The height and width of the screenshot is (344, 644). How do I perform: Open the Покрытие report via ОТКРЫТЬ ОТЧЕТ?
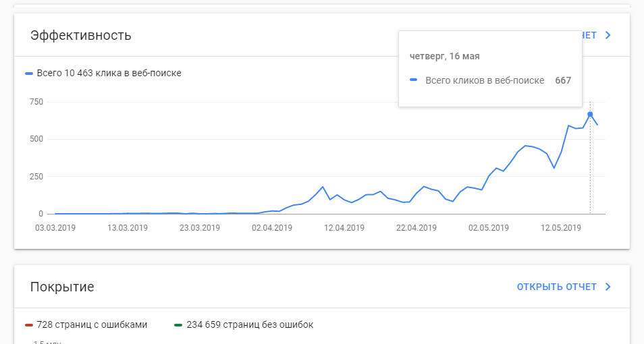click(556, 287)
